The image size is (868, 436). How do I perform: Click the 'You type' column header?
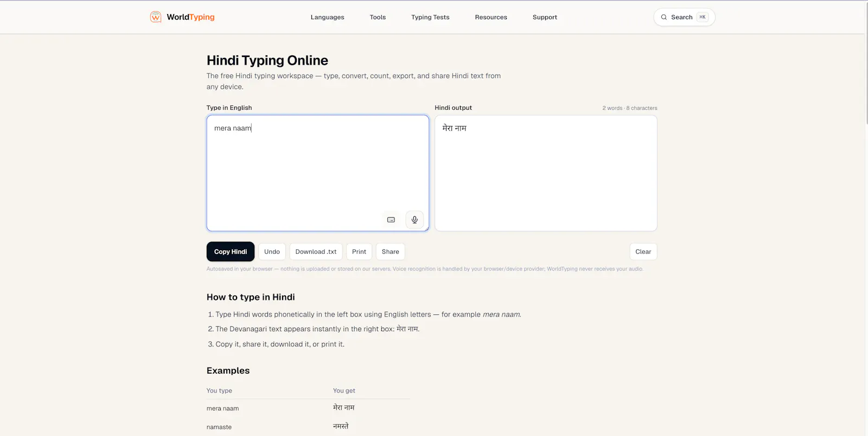pos(219,390)
